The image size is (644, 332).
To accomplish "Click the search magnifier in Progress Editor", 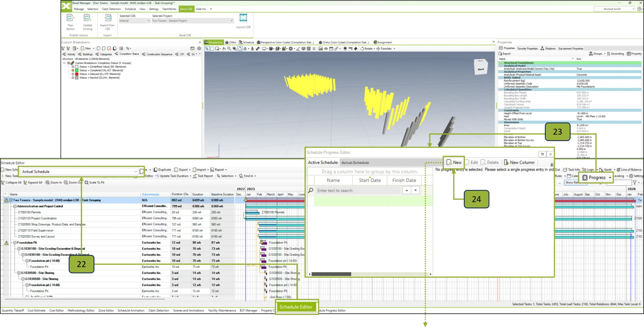I will [311, 190].
